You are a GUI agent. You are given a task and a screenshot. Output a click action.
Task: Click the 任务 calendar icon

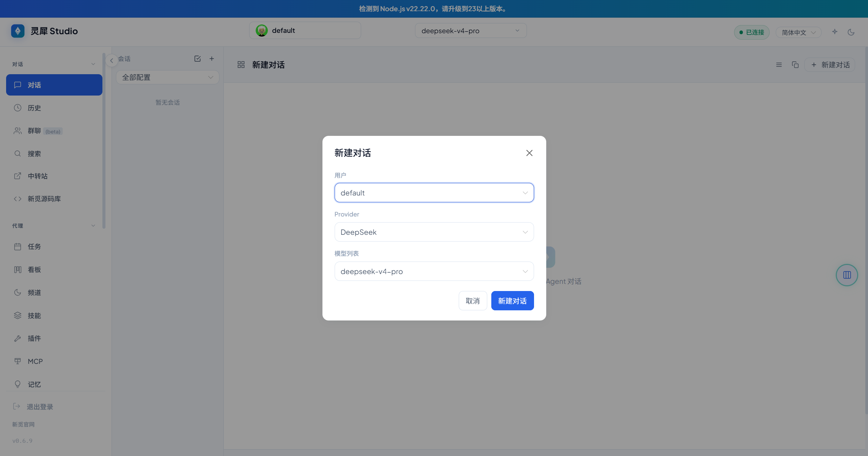tap(18, 247)
